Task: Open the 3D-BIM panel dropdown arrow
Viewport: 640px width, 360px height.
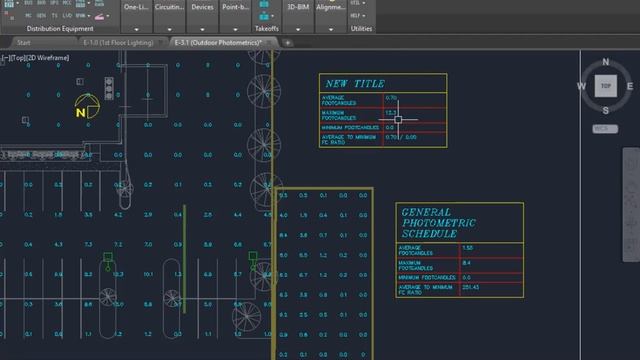Action: (x=298, y=29)
